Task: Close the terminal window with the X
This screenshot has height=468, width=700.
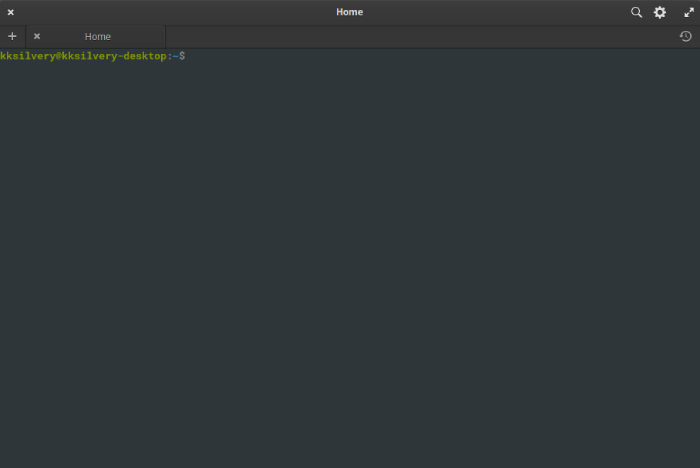Action: coord(11,13)
